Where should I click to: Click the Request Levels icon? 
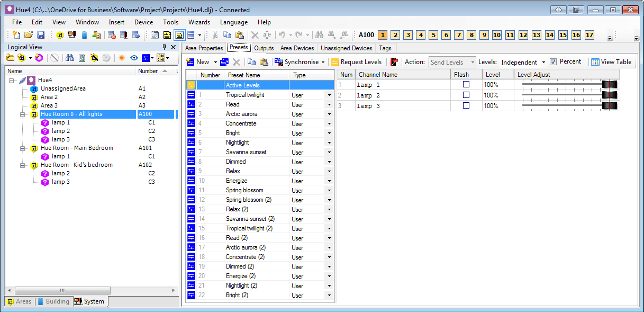click(335, 62)
